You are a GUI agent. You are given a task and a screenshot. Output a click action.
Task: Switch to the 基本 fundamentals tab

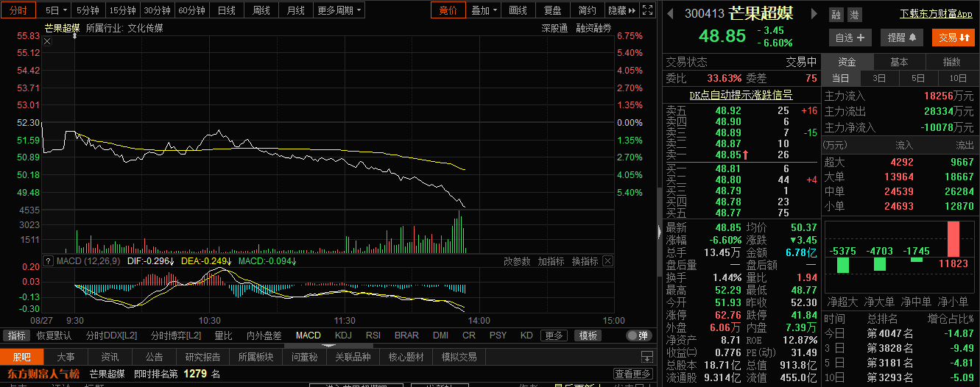[x=899, y=62]
